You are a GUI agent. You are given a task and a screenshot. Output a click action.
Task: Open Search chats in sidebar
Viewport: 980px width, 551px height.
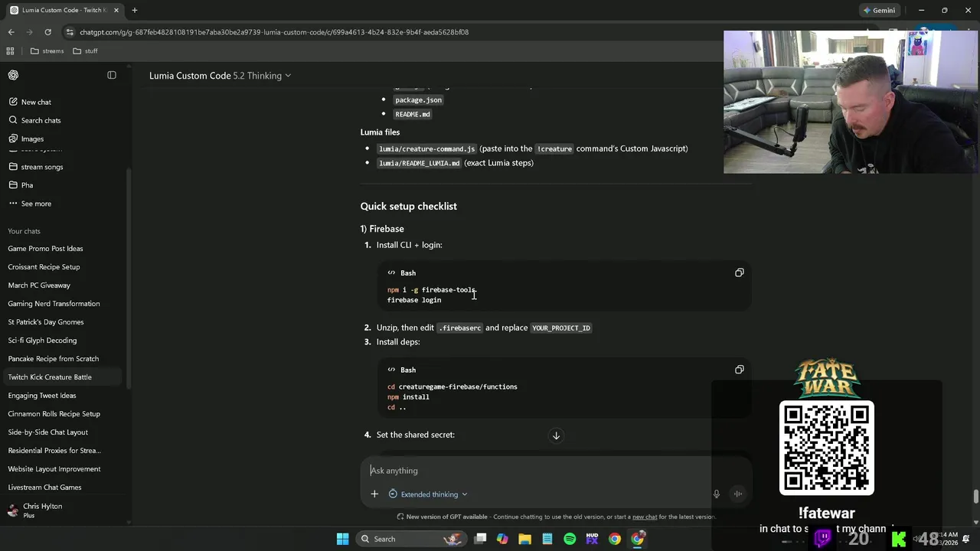click(x=41, y=120)
